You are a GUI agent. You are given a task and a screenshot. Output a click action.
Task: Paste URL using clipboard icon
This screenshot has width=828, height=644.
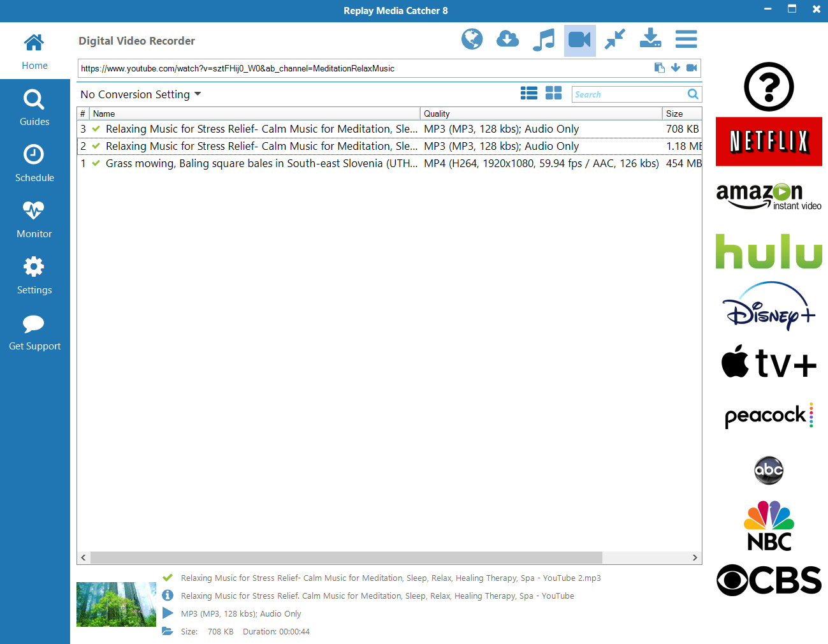[x=660, y=68]
